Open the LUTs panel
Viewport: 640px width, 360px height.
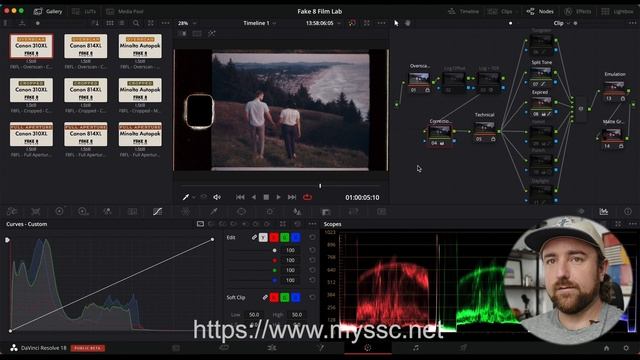(x=84, y=11)
